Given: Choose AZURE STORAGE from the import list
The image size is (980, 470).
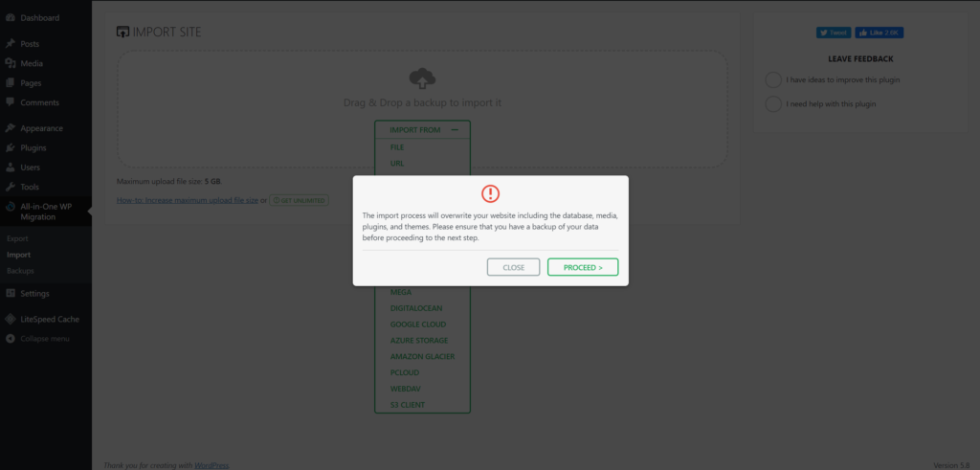Looking at the screenshot, I should (x=419, y=341).
